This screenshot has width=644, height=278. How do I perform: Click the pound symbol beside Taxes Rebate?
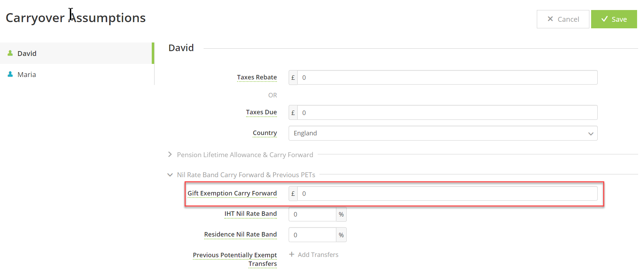(x=293, y=77)
